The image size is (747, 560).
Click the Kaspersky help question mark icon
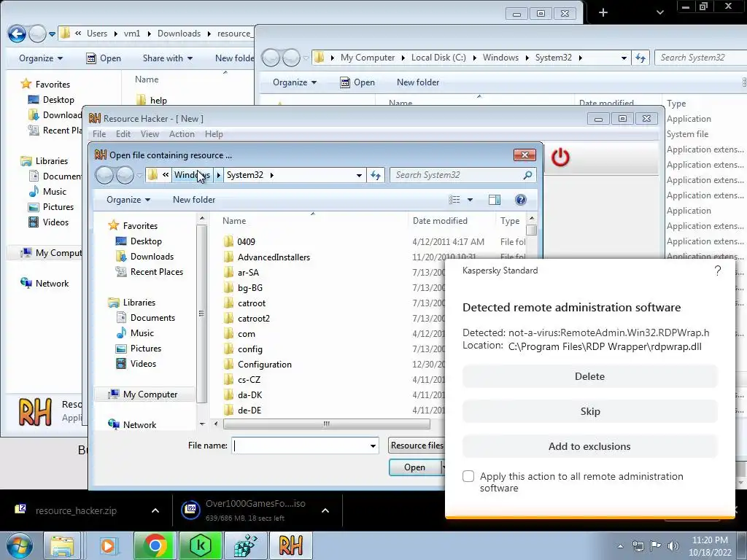coord(718,271)
